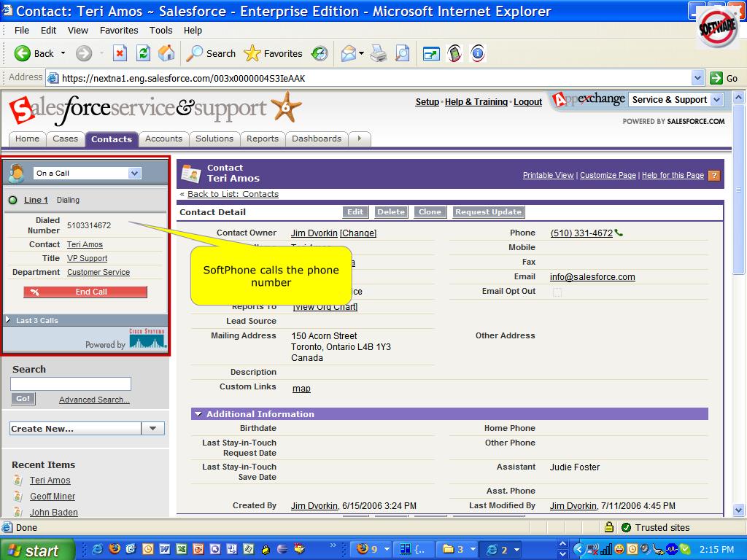Click the sidebar Go! search button
This screenshot has width=747, height=560.
point(23,399)
